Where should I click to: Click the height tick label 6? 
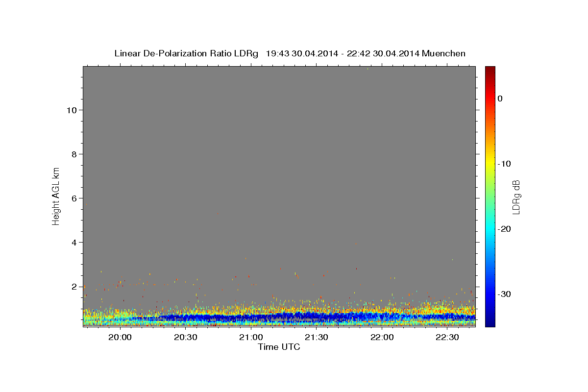click(74, 198)
